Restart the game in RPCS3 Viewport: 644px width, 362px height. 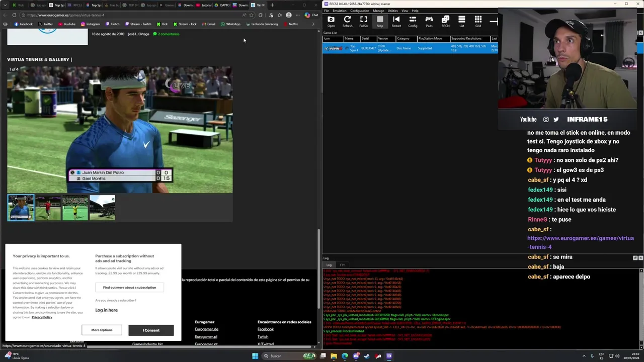(396, 21)
